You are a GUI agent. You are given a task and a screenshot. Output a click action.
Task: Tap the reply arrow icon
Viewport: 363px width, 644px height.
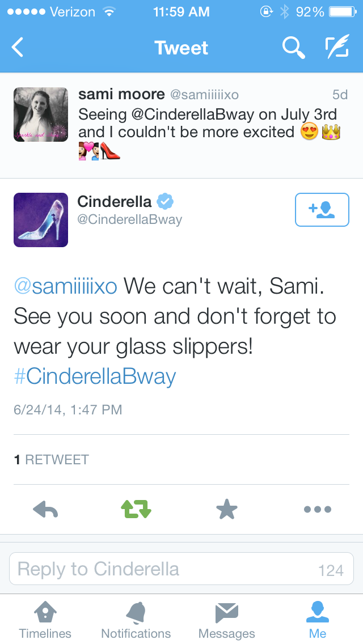pos(45,510)
